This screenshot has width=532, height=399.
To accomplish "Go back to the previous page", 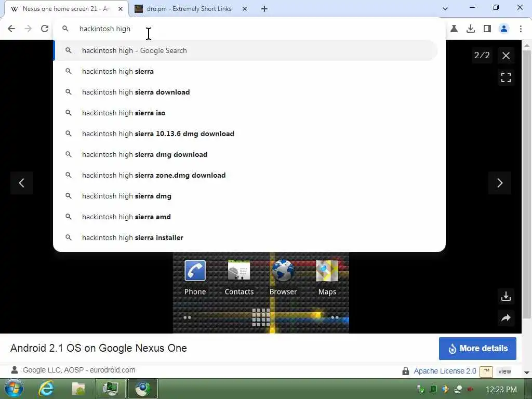I will click(x=11, y=29).
